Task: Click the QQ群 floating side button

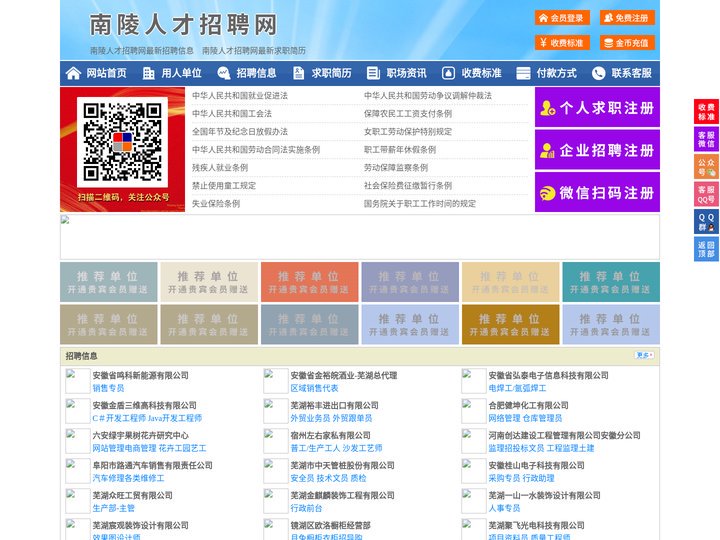Action: [x=706, y=222]
